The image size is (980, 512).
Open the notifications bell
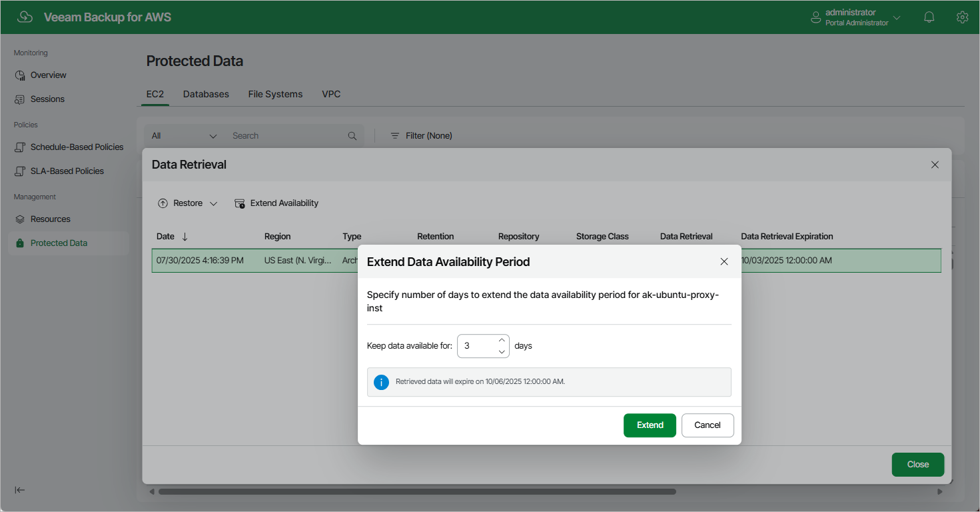point(929,17)
